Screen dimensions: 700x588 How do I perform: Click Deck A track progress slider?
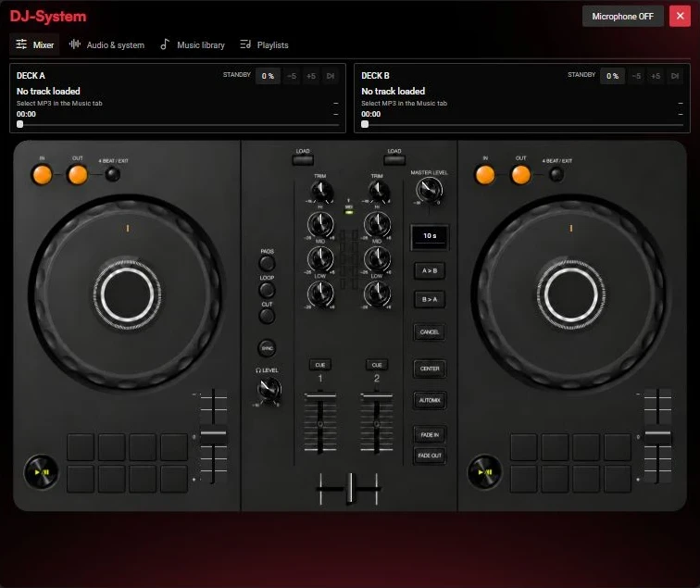178,125
